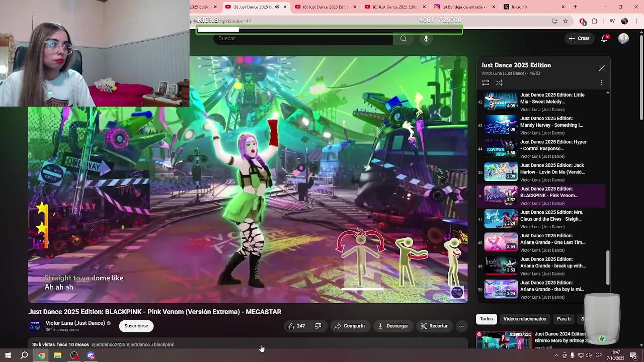644x362 pixels.
Task: Open more actions ellipsis beside Recortar
Action: point(462,326)
